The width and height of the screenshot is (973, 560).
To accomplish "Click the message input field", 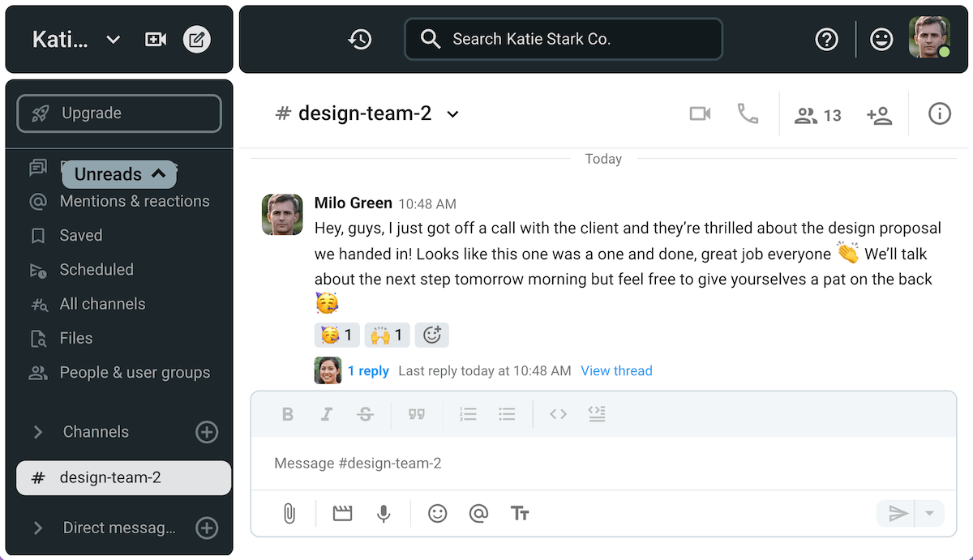I will point(568,463).
